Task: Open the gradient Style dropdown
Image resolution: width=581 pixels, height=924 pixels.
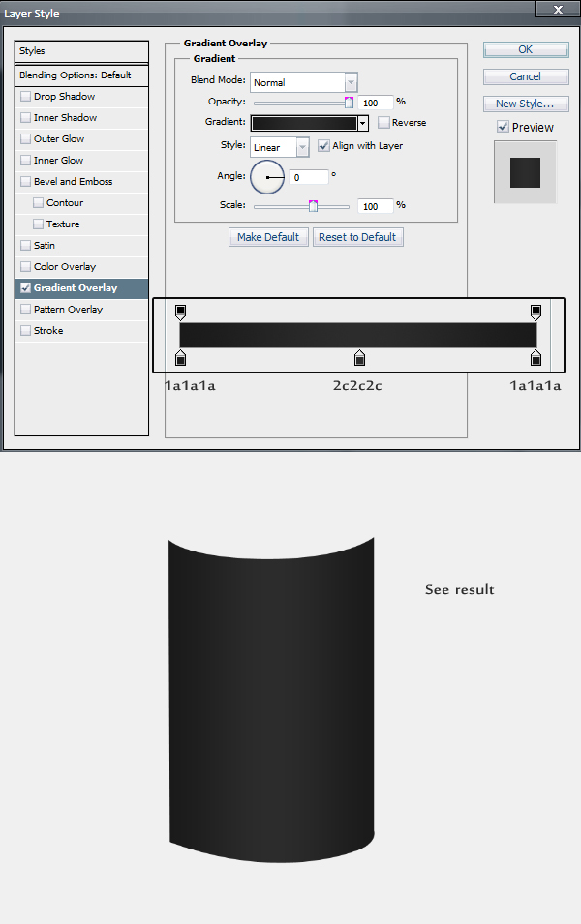Action: point(280,146)
